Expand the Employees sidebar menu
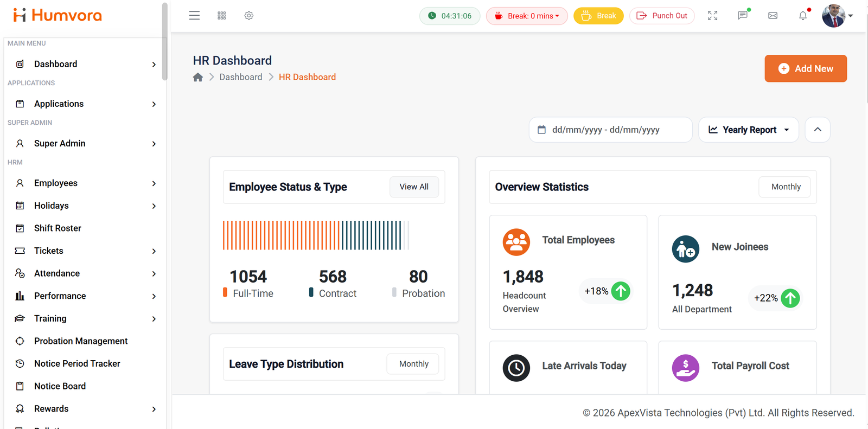Screen dimensions: 868x429 pyautogui.click(x=85, y=183)
